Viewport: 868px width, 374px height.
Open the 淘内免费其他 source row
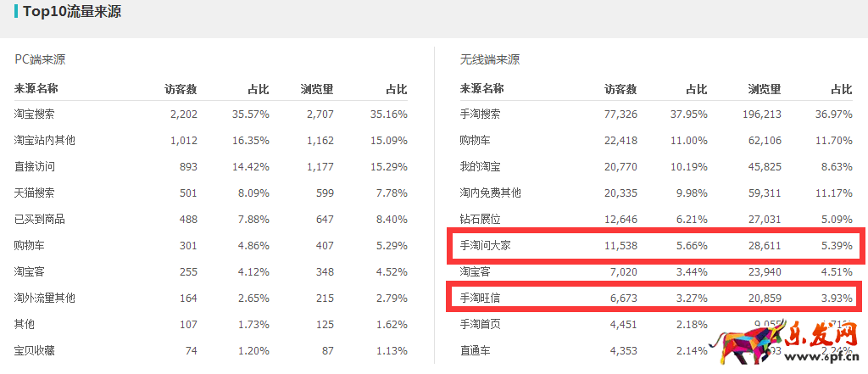490,193
